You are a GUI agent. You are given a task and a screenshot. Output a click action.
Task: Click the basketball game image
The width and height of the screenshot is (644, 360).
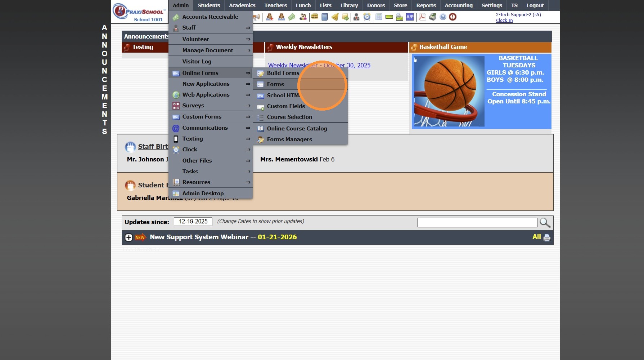(x=449, y=91)
